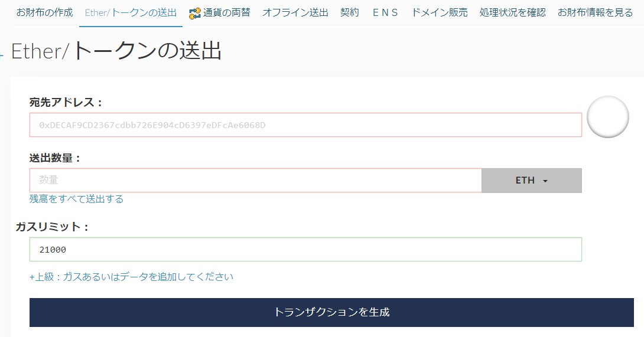Image resolution: width=644 pixels, height=337 pixels.
Task: Focus the 宛先アドレス input field
Action: (x=305, y=125)
